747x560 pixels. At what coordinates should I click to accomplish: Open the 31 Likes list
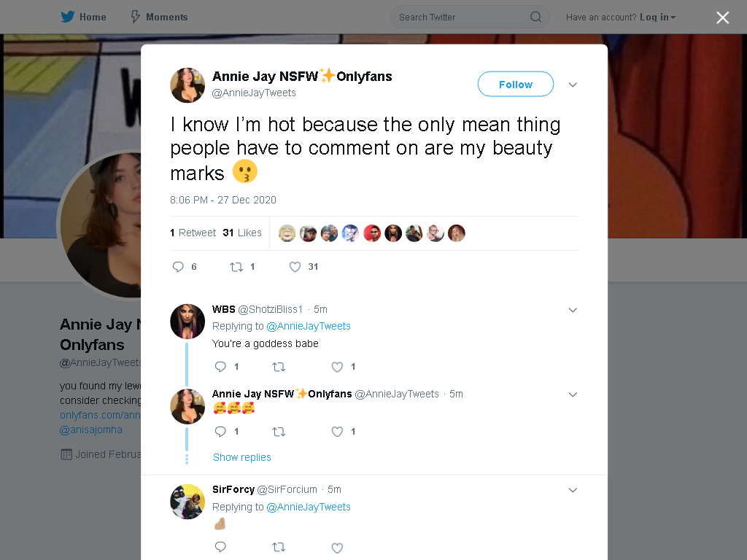[x=242, y=233]
